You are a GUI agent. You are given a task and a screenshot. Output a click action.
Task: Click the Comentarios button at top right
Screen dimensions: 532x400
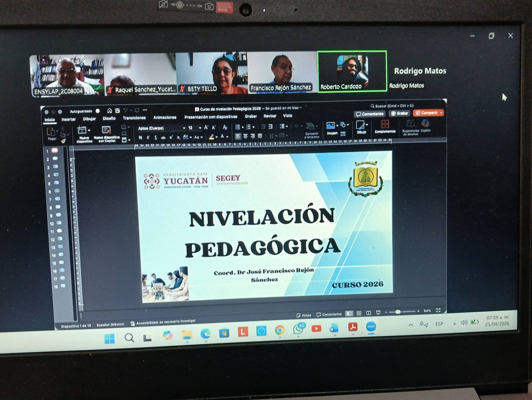point(369,114)
